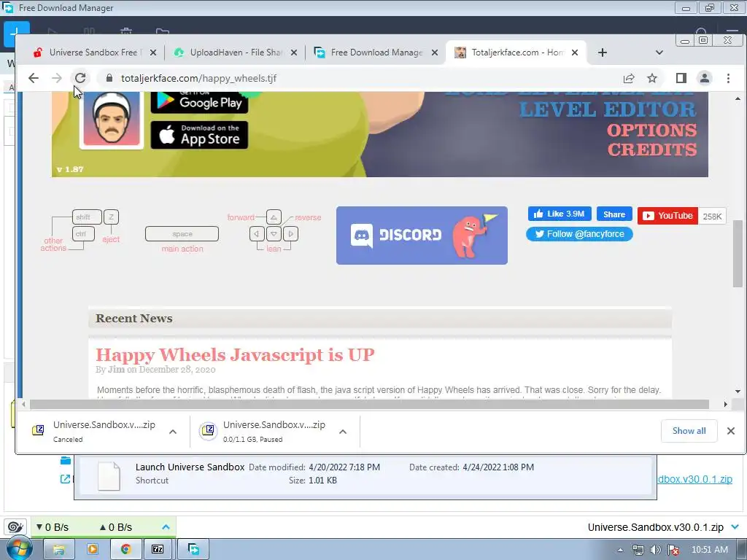The image size is (747, 560).
Task: Close the Totaljerkface.com tab
Action: pos(575,52)
